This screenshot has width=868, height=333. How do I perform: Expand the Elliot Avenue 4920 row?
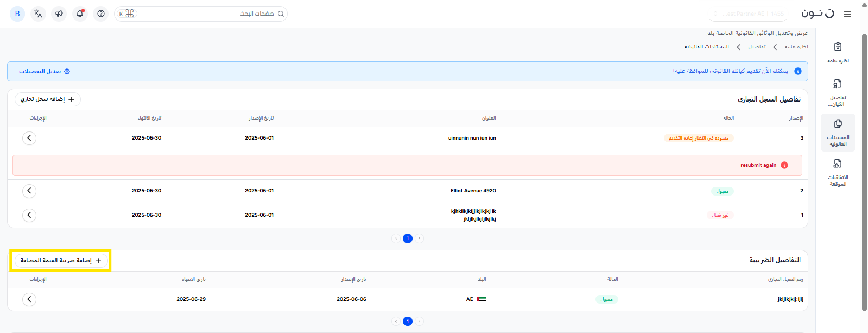tap(29, 191)
